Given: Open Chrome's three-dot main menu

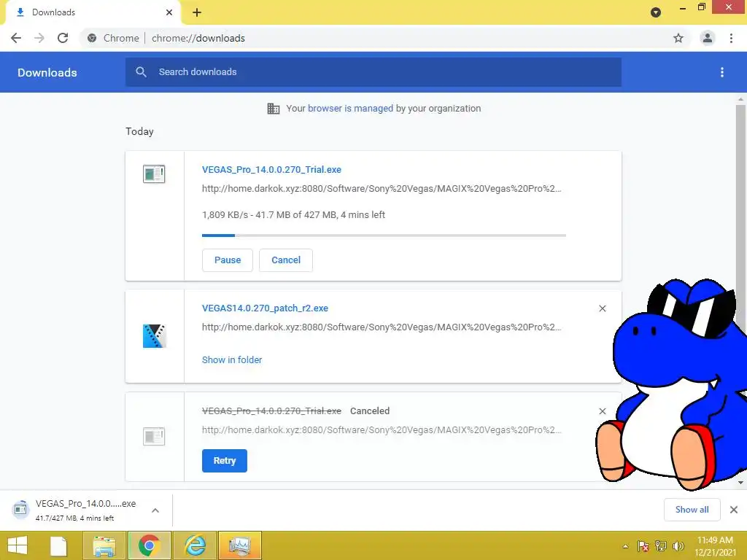Looking at the screenshot, I should (x=731, y=38).
